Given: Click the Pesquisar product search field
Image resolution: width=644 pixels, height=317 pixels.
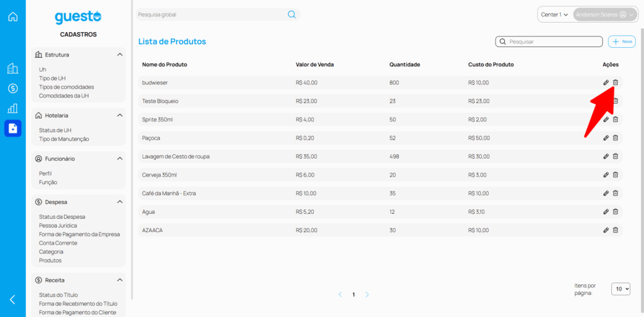Looking at the screenshot, I should (553, 42).
